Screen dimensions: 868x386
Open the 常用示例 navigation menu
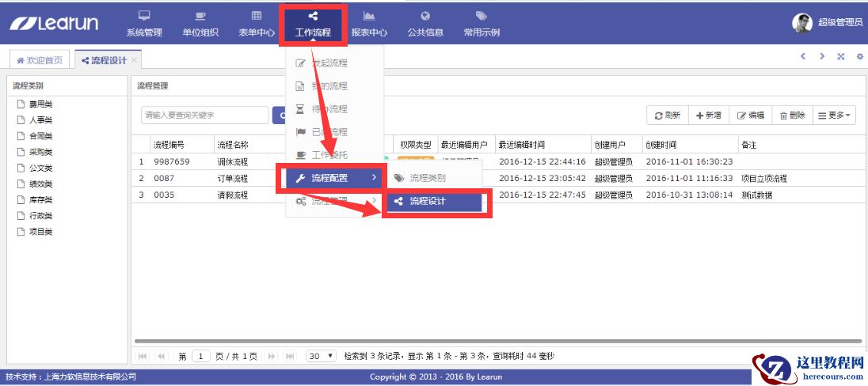(x=482, y=24)
